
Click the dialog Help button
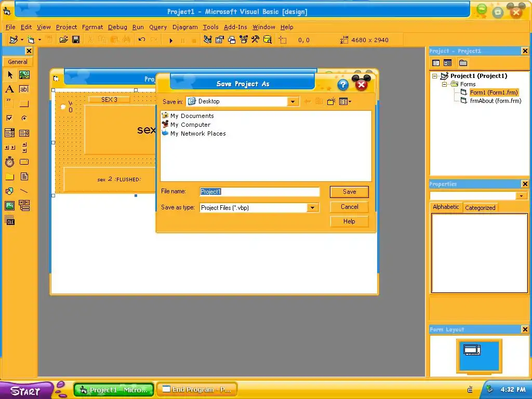(349, 221)
